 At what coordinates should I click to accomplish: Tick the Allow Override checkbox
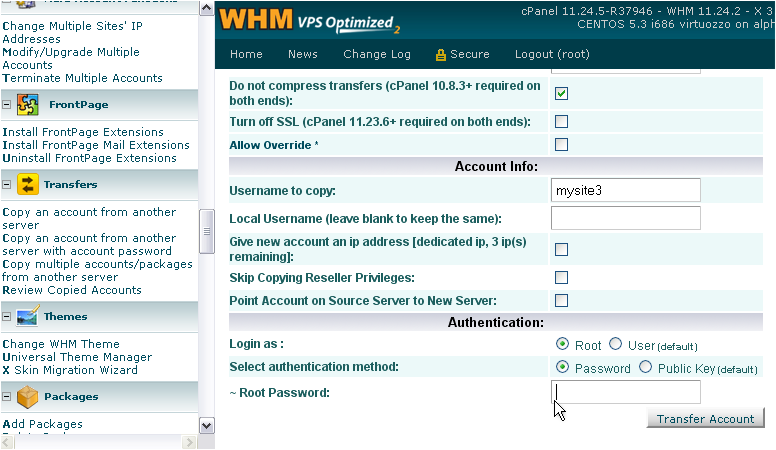click(x=561, y=145)
